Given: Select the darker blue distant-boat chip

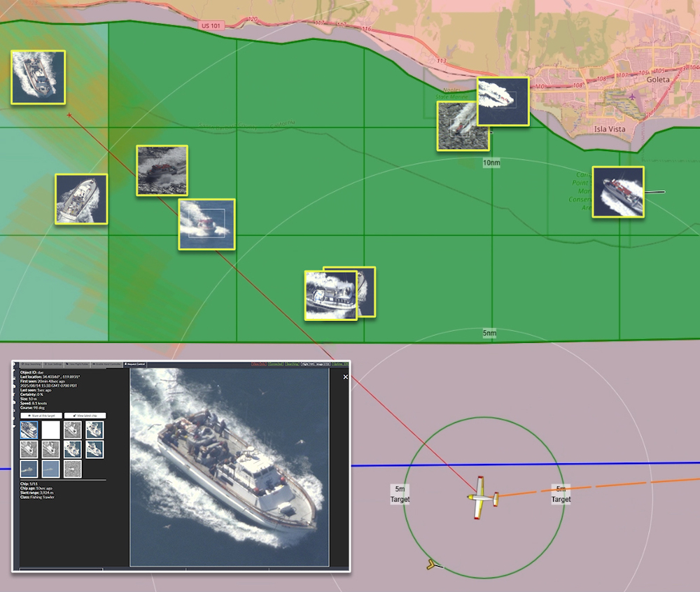Looking at the screenshot, I should (29, 469).
